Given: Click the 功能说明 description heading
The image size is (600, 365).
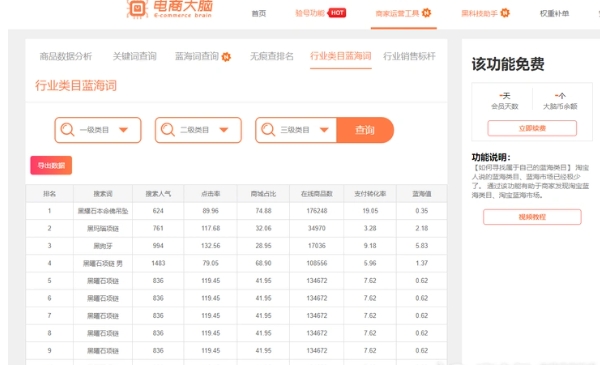Looking at the screenshot, I should [491, 157].
